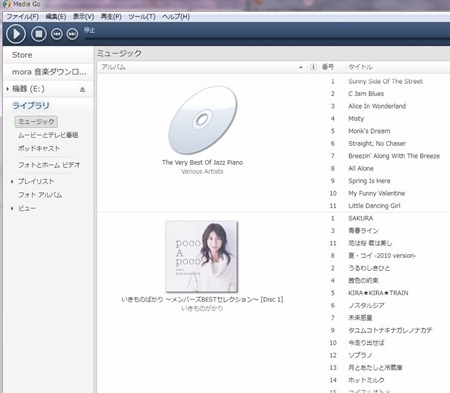Image resolution: width=450 pixels, height=393 pixels.
Task: Click the info icon column header
Action: [x=313, y=67]
